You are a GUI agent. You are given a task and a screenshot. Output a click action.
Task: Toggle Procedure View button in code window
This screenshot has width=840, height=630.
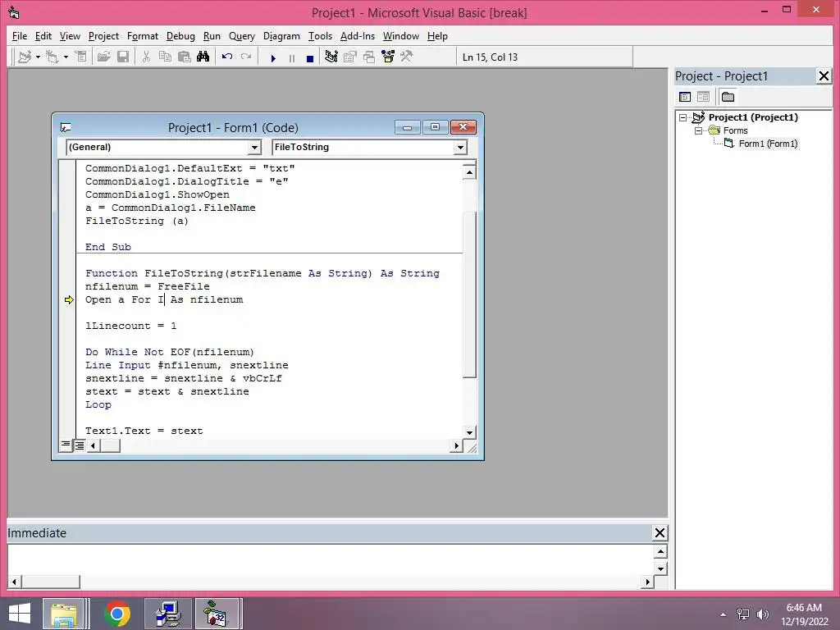(x=66, y=445)
